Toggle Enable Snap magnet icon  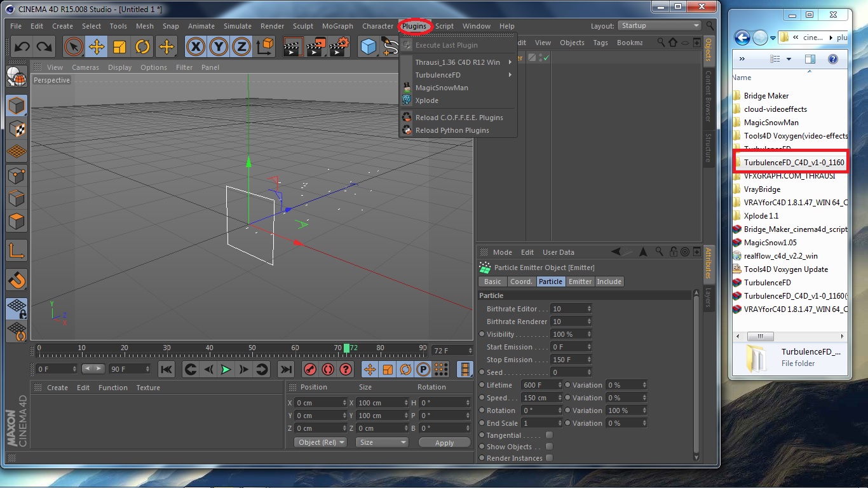pos(17,280)
